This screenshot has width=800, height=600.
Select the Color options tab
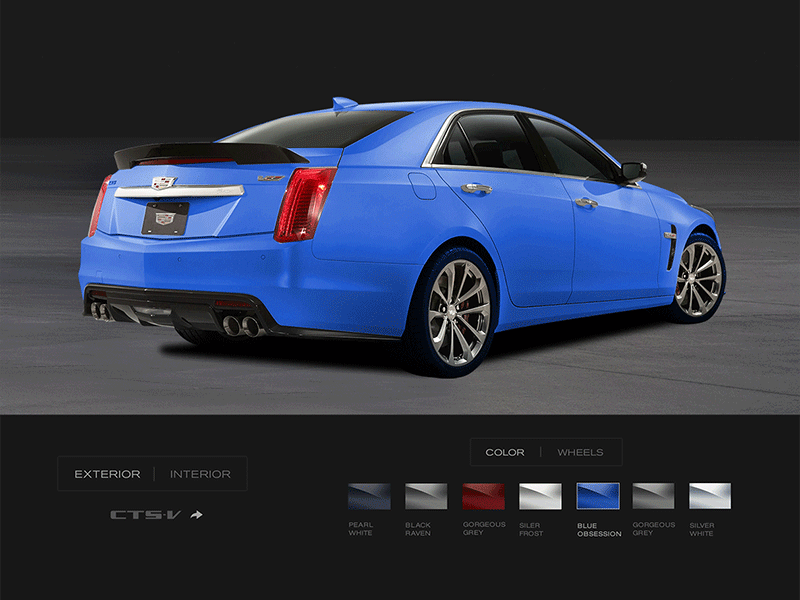(x=505, y=452)
